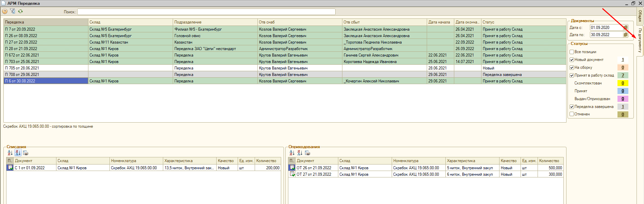
Task: Click cell Коротаева Надежда Ивановна
Action: (385, 62)
